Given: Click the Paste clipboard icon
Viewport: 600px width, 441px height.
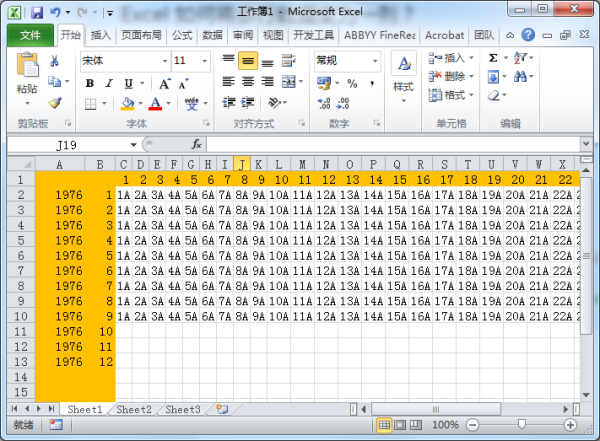Looking at the screenshot, I should [x=27, y=73].
